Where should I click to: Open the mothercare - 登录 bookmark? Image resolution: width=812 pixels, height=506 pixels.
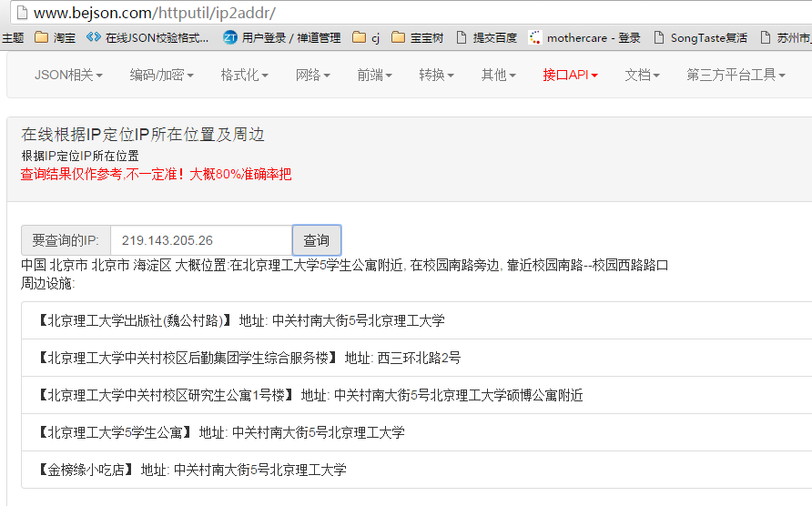tap(584, 38)
